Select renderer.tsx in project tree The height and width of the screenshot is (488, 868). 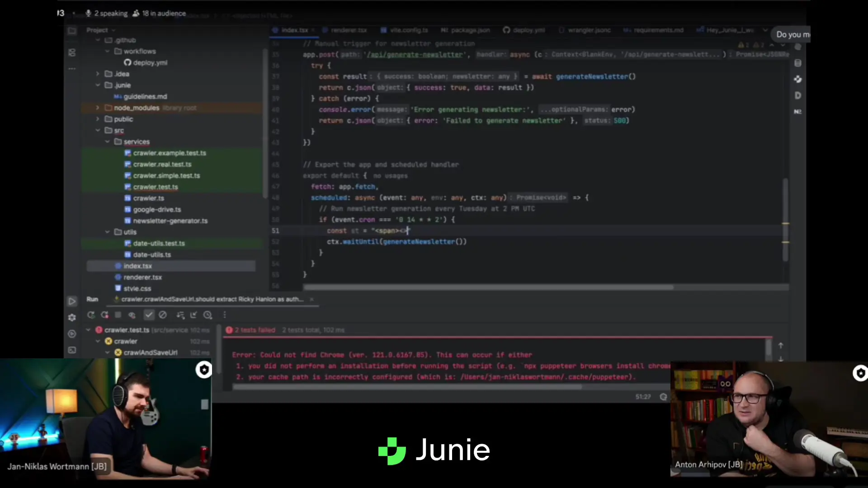coord(138,277)
